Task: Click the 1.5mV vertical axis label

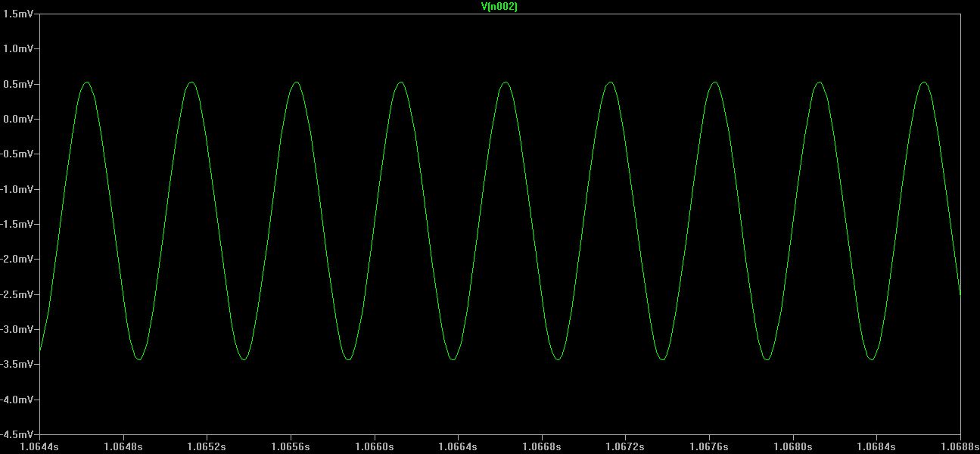Action: coord(20,14)
